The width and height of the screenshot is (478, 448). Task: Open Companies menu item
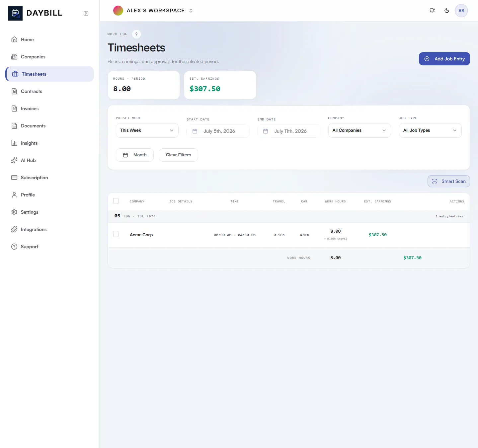tap(50, 57)
